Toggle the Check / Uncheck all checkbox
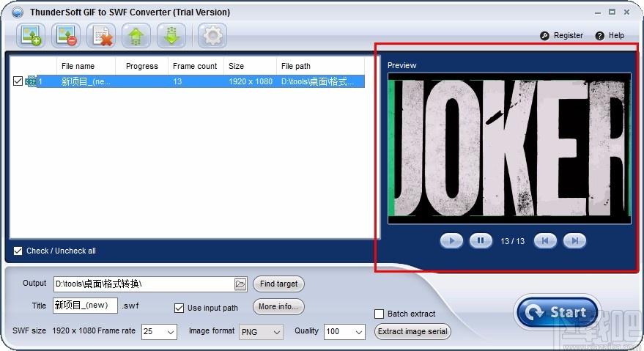Screen dimensions: 644x351 coord(18,251)
